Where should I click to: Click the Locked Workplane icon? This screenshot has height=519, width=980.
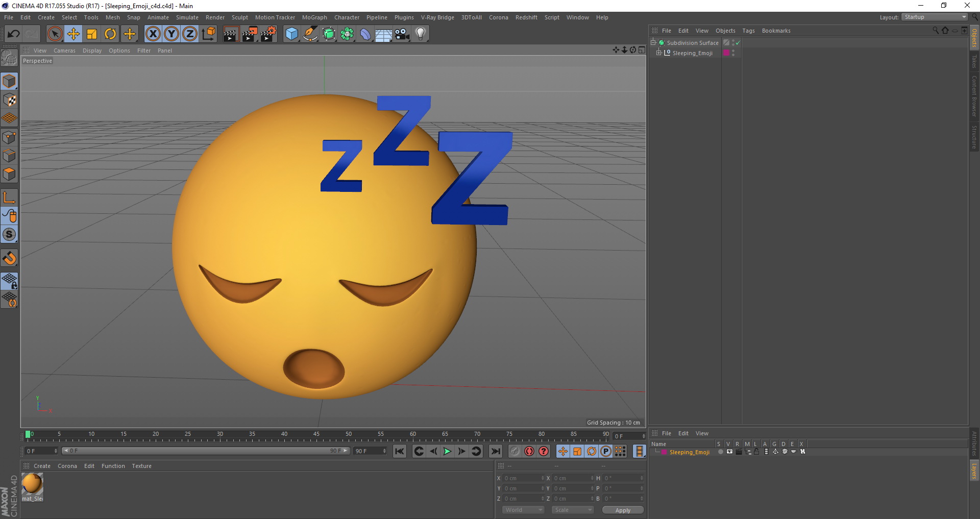point(9,281)
